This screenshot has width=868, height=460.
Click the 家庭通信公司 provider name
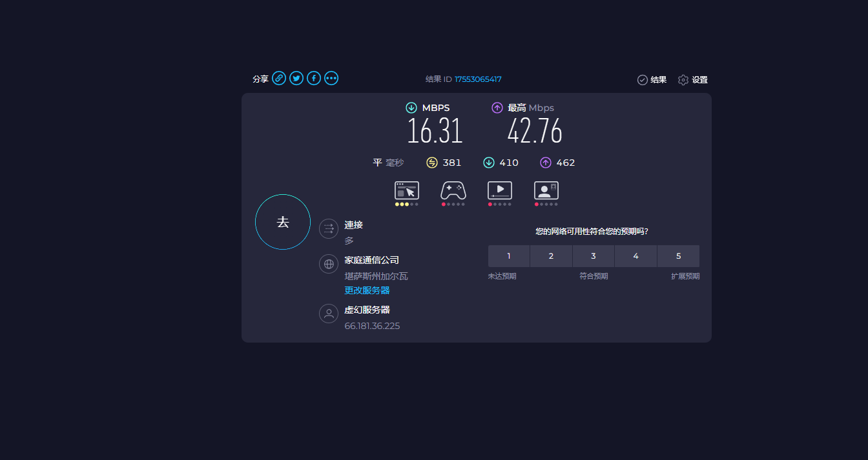pyautogui.click(x=371, y=260)
